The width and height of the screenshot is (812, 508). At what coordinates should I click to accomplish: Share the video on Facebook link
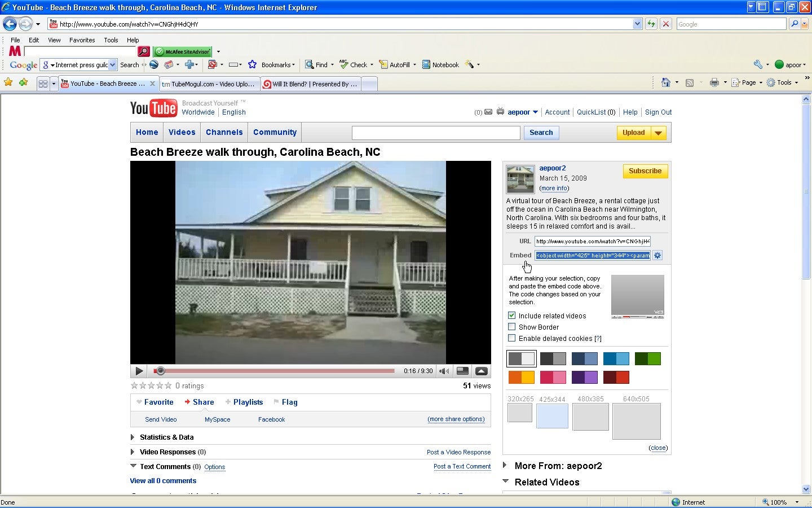(271, 419)
